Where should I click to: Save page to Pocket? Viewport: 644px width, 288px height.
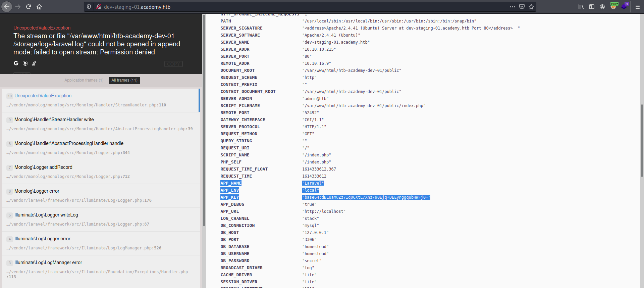coord(522,7)
